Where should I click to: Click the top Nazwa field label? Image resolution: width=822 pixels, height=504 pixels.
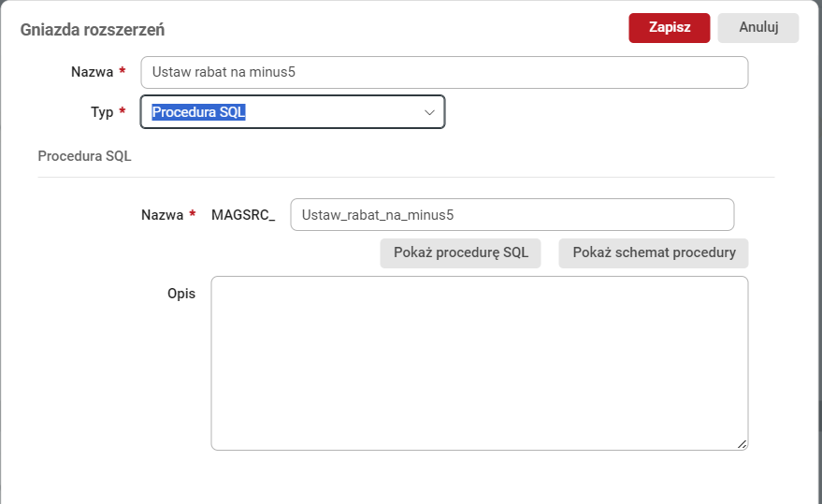[x=92, y=72]
